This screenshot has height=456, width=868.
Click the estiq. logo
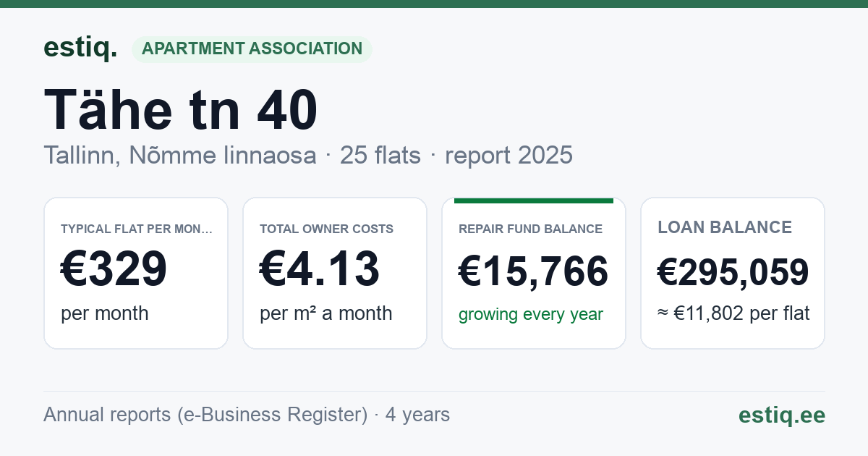[80, 48]
